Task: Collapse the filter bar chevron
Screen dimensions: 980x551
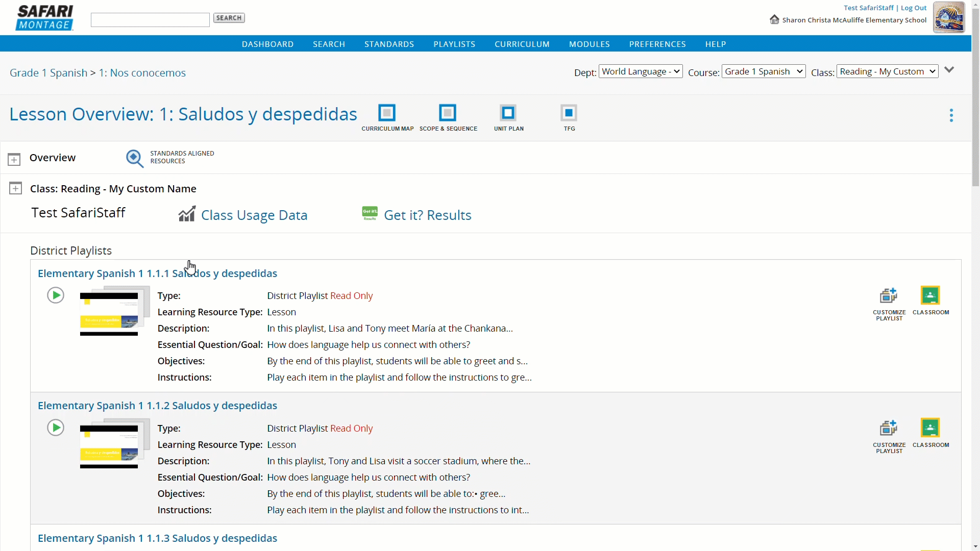Action: point(949,70)
